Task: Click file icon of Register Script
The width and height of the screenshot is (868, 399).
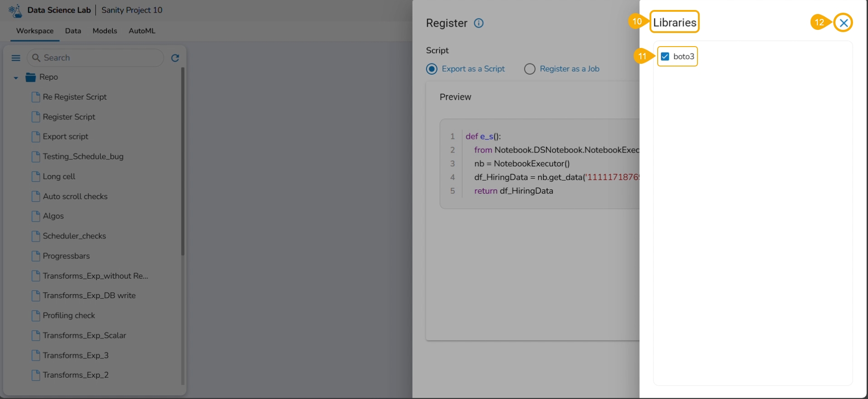Action: tap(36, 117)
